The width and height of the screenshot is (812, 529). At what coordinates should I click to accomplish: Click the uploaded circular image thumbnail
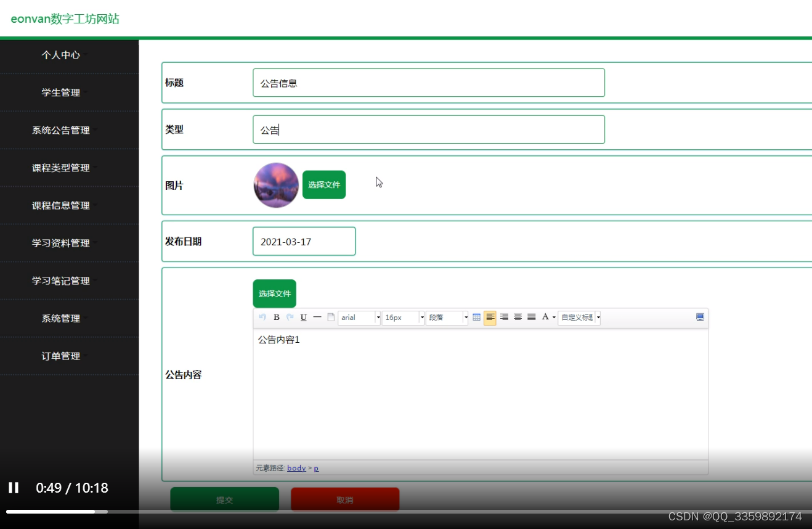pos(276,185)
